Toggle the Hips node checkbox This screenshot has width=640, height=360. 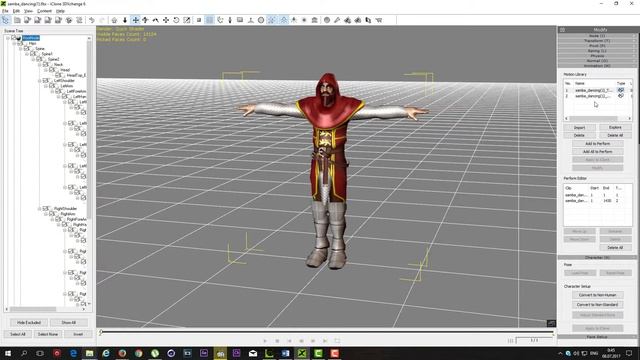coord(20,43)
